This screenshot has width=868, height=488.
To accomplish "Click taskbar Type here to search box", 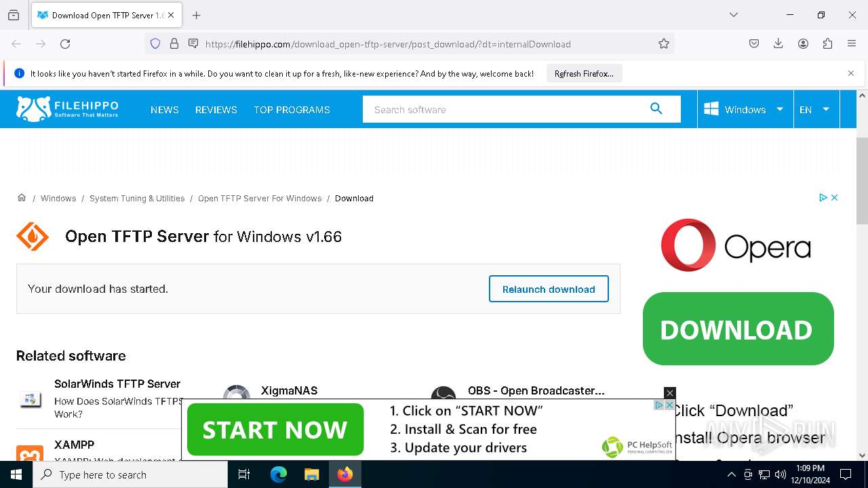I will [130, 474].
